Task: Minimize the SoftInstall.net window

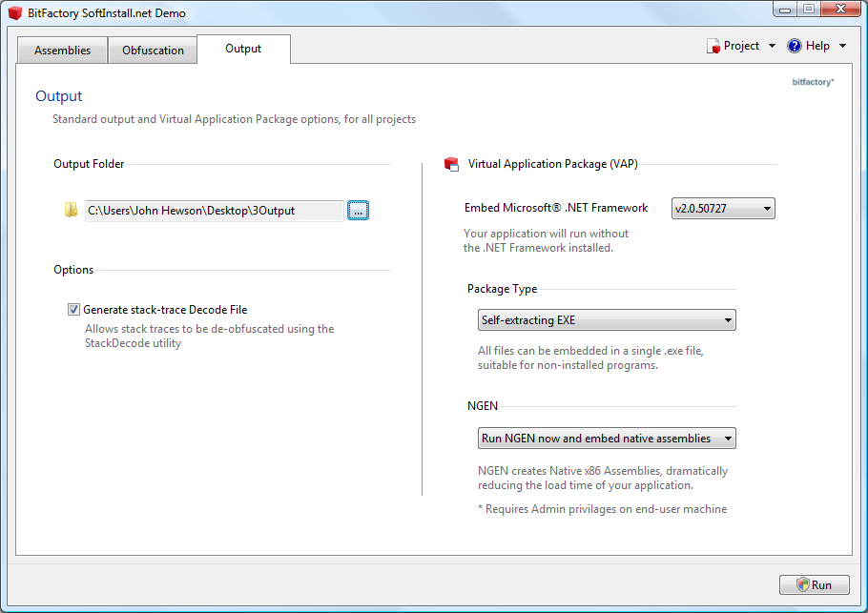Action: (785, 9)
